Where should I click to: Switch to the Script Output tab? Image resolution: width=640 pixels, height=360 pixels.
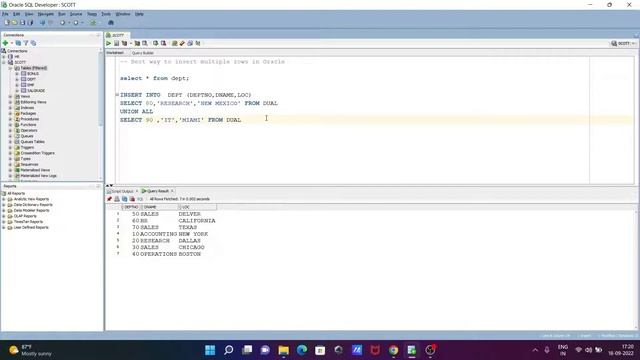122,191
